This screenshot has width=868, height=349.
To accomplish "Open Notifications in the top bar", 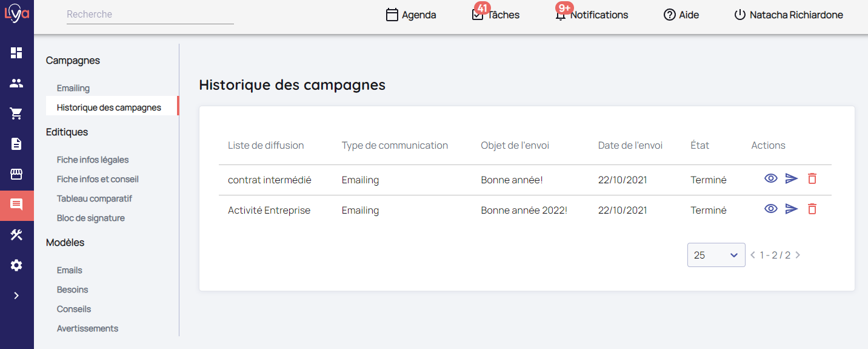I will [x=592, y=15].
